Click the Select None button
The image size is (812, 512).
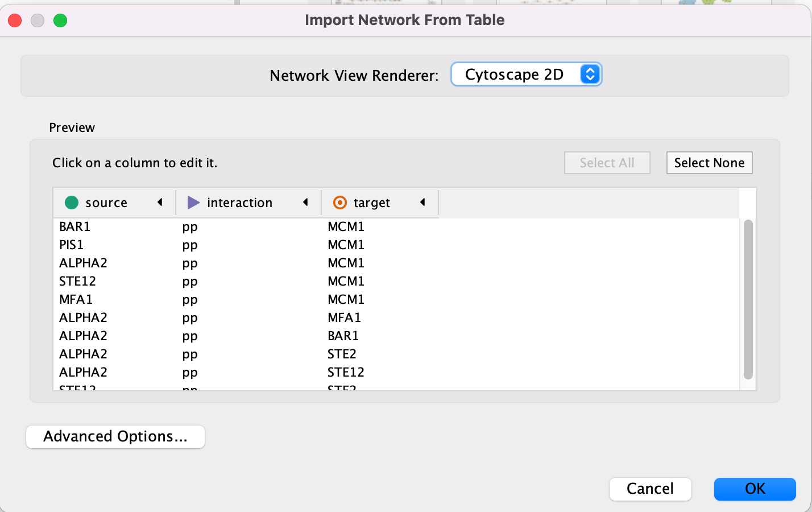(x=709, y=163)
